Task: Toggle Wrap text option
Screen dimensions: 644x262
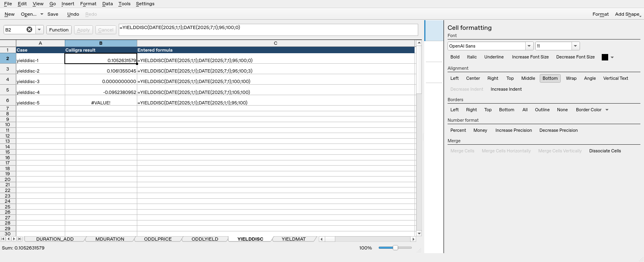Action: pyautogui.click(x=571, y=78)
